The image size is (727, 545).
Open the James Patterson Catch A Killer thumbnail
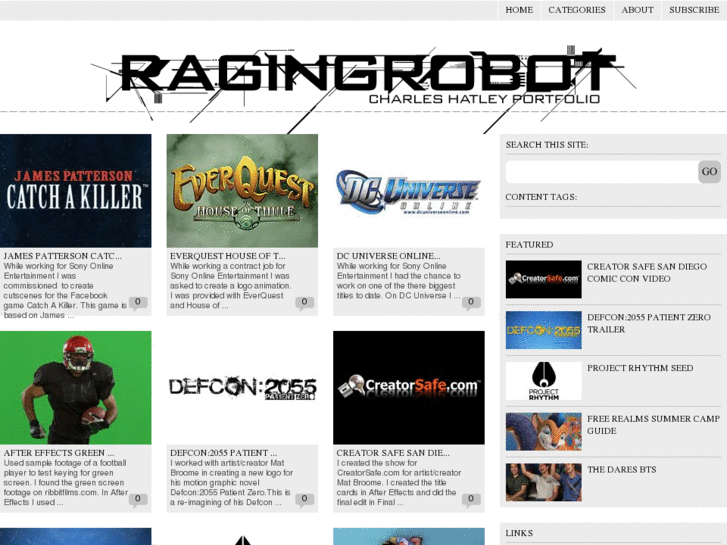(x=76, y=191)
